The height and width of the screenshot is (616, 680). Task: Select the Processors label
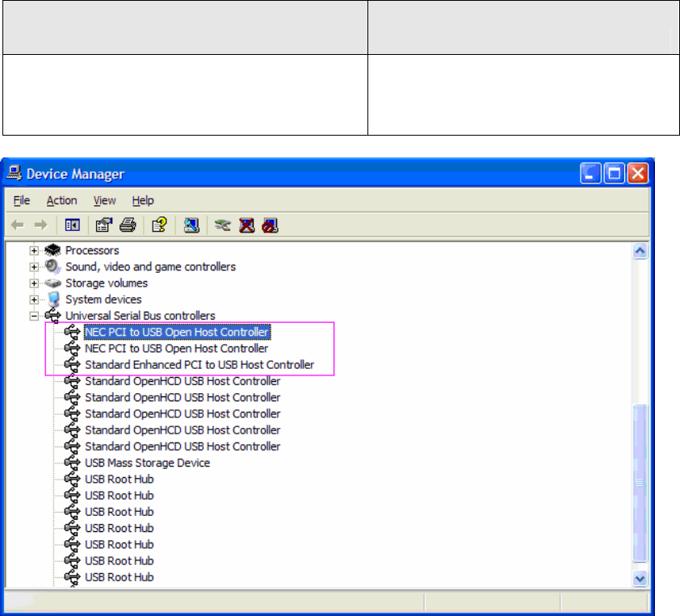pyautogui.click(x=92, y=250)
